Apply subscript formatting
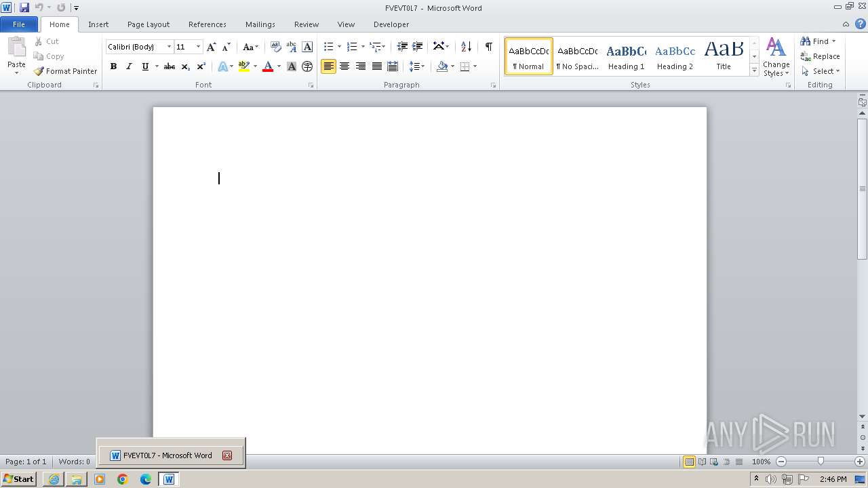Viewport: 868px width, 488px height. pos(186,66)
